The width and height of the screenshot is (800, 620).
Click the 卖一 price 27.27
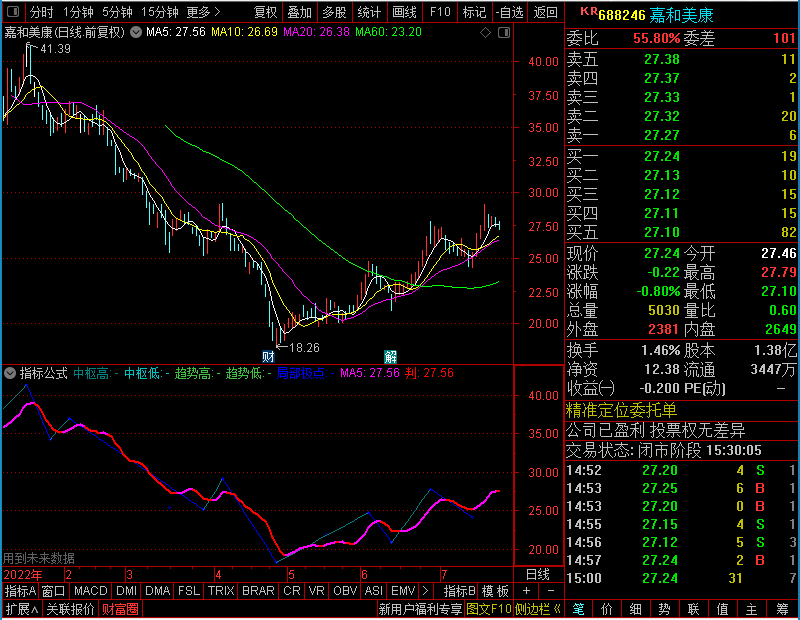point(662,135)
